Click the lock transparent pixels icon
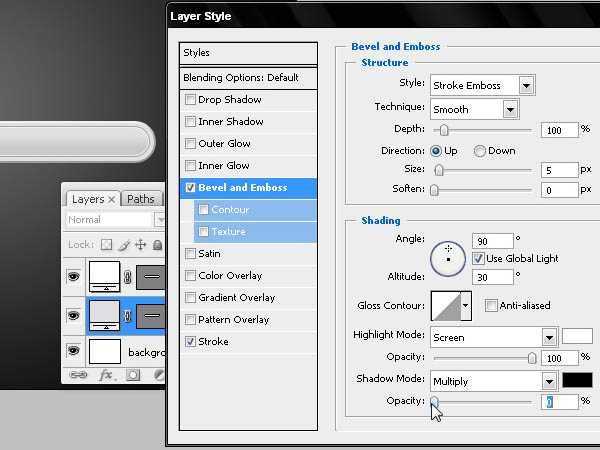The width and height of the screenshot is (600, 450). pyautogui.click(x=106, y=245)
